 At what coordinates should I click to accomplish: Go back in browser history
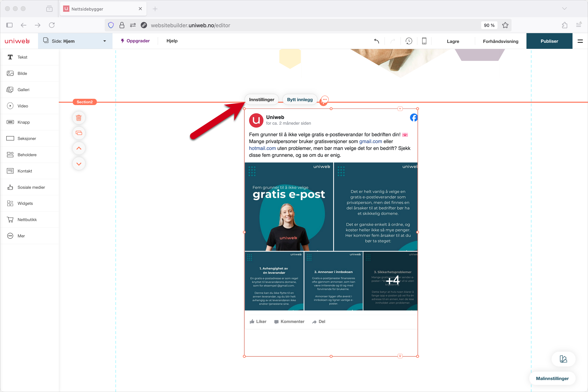coord(24,25)
